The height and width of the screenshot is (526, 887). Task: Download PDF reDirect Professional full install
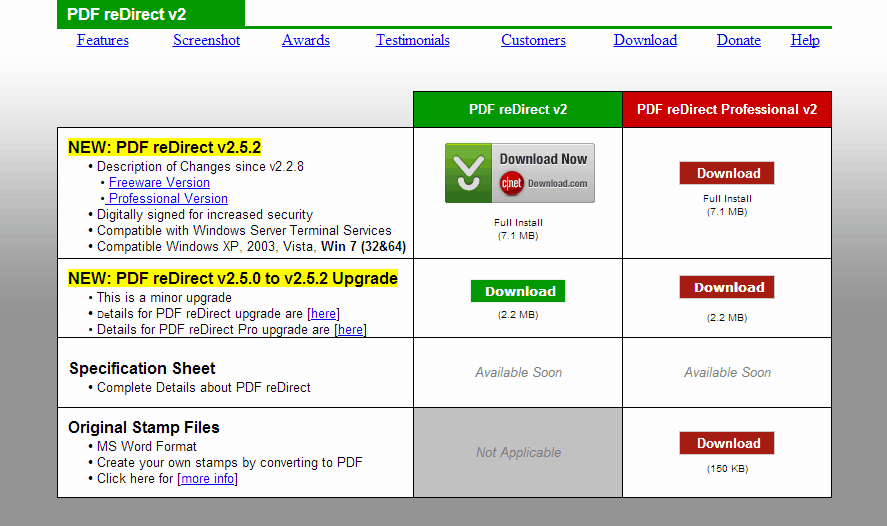727,173
